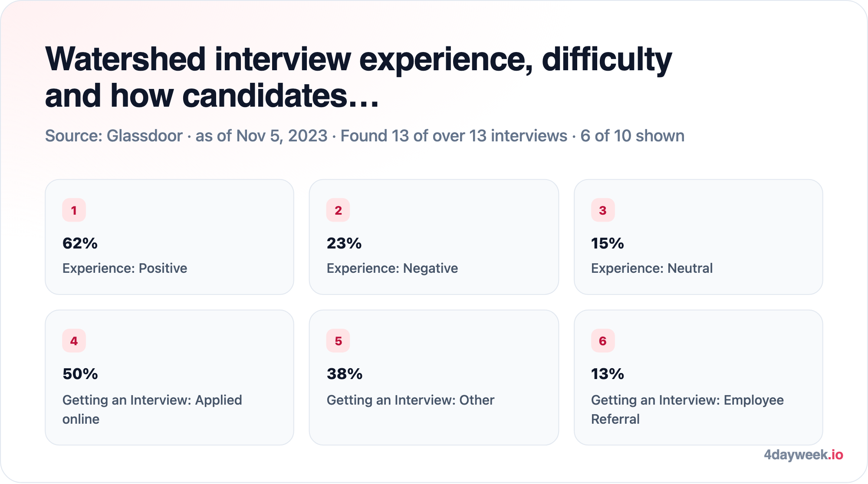Select the Experience: Positive label
Viewport: 868px width, 484px height.
click(125, 268)
